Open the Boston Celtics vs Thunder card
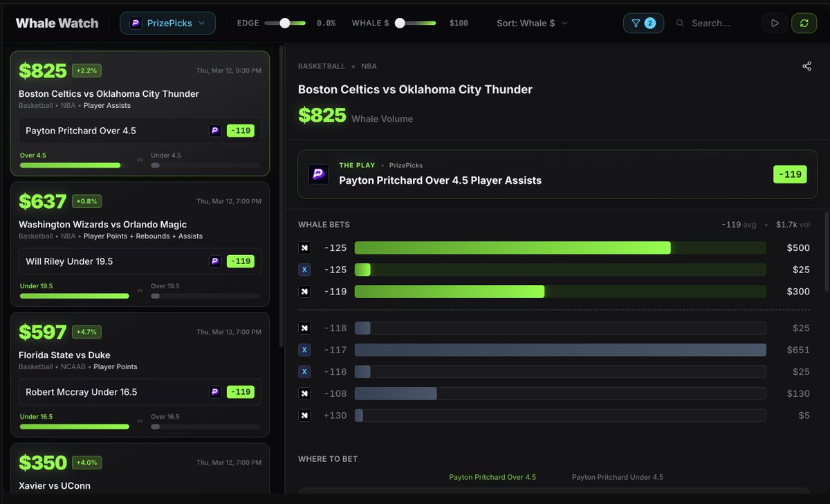Image resolution: width=830 pixels, height=504 pixels. click(x=140, y=113)
